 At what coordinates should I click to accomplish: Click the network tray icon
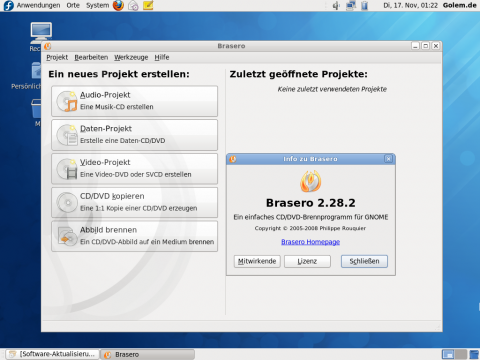351,5
